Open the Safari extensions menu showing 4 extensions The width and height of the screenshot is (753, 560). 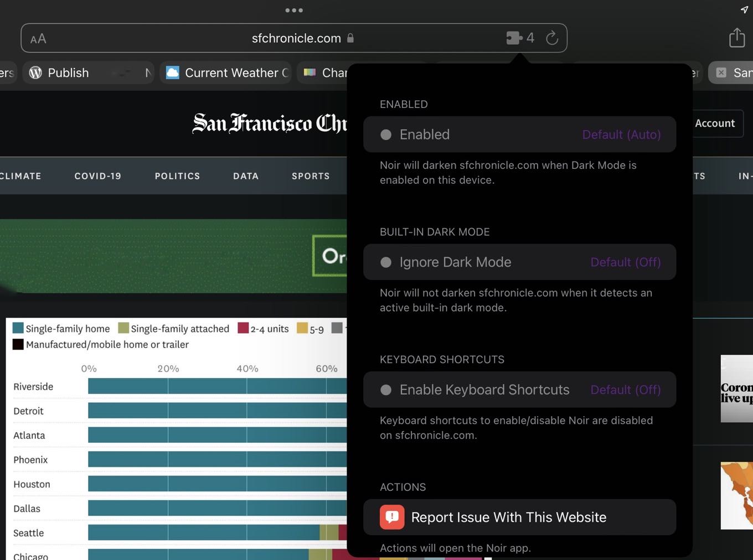(518, 38)
